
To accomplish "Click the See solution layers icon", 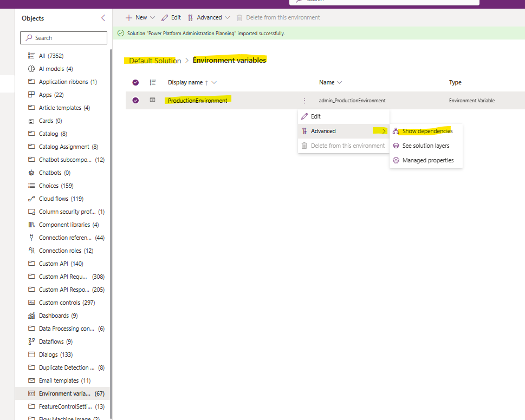I will [x=396, y=146].
